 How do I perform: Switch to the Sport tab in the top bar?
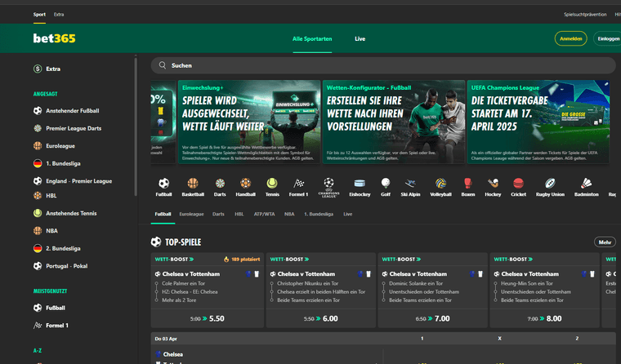coord(39,14)
